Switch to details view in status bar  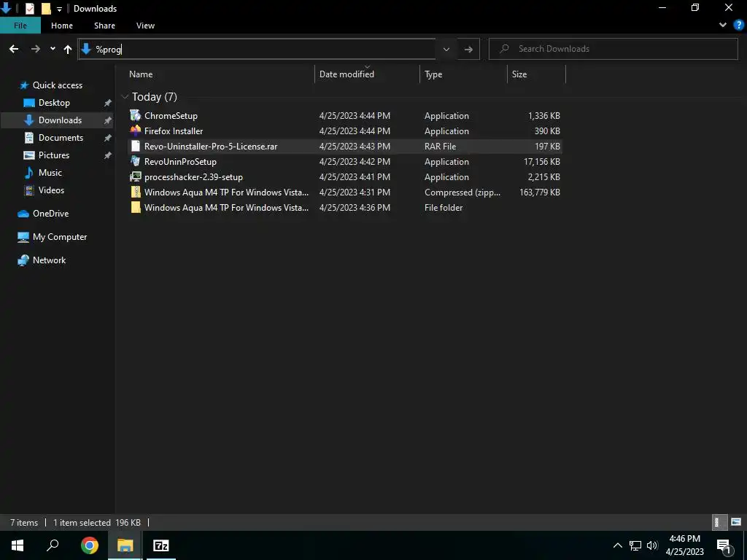(719, 522)
